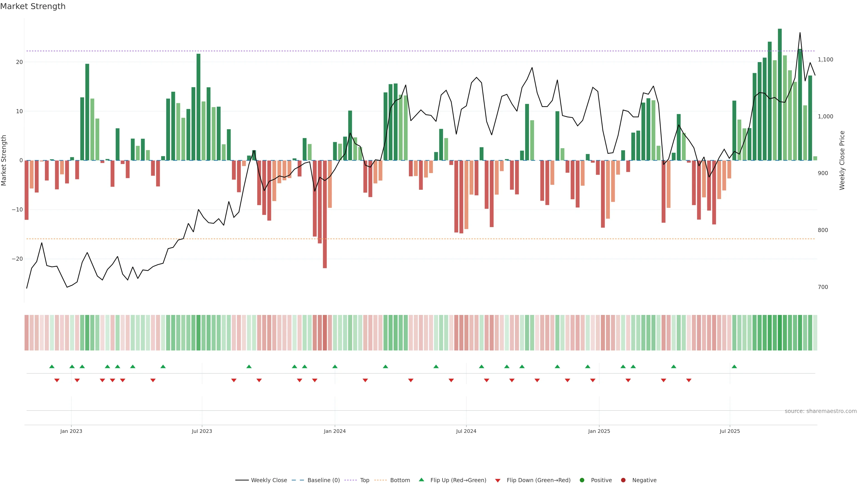The height and width of the screenshot is (488, 868).
Task: Click the green Flip Up triangle legend icon
Action: (x=421, y=480)
